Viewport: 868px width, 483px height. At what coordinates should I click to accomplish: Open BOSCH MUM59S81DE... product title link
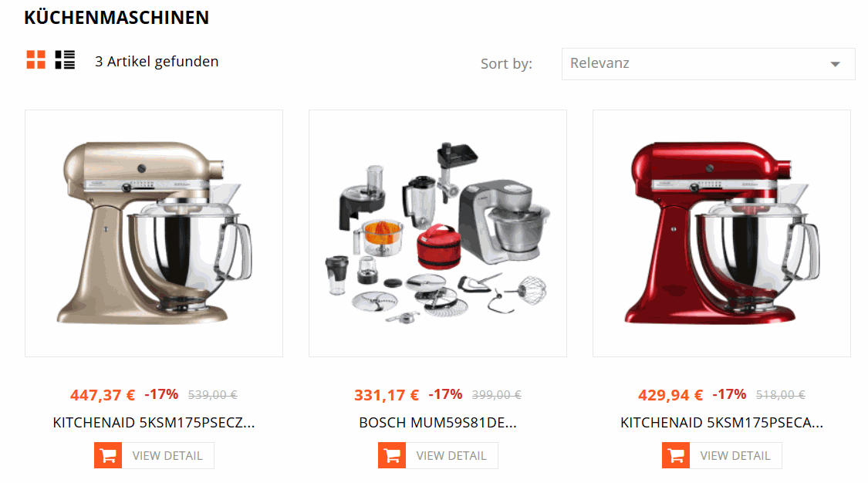[438, 423]
